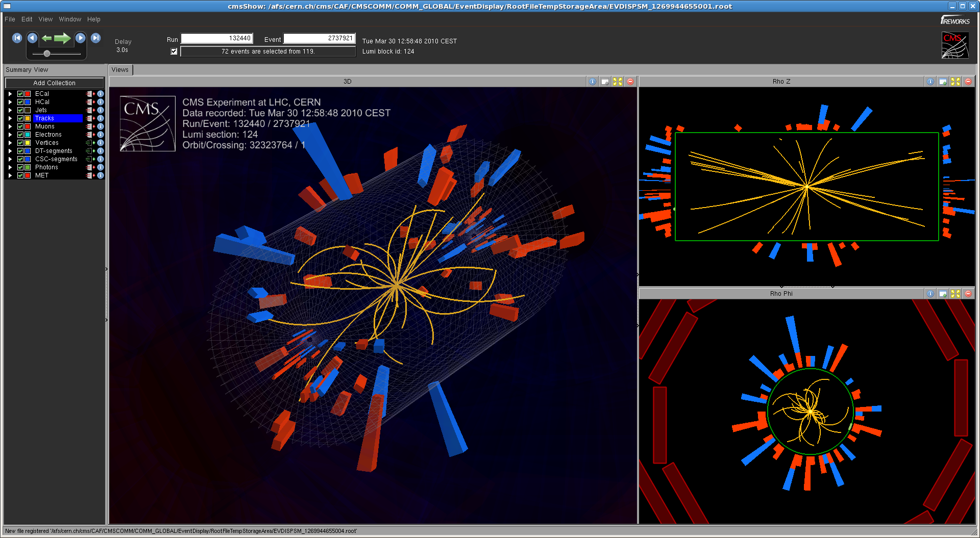Toggle visibility checkbox for Electrons
The width and height of the screenshot is (980, 538).
[20, 135]
